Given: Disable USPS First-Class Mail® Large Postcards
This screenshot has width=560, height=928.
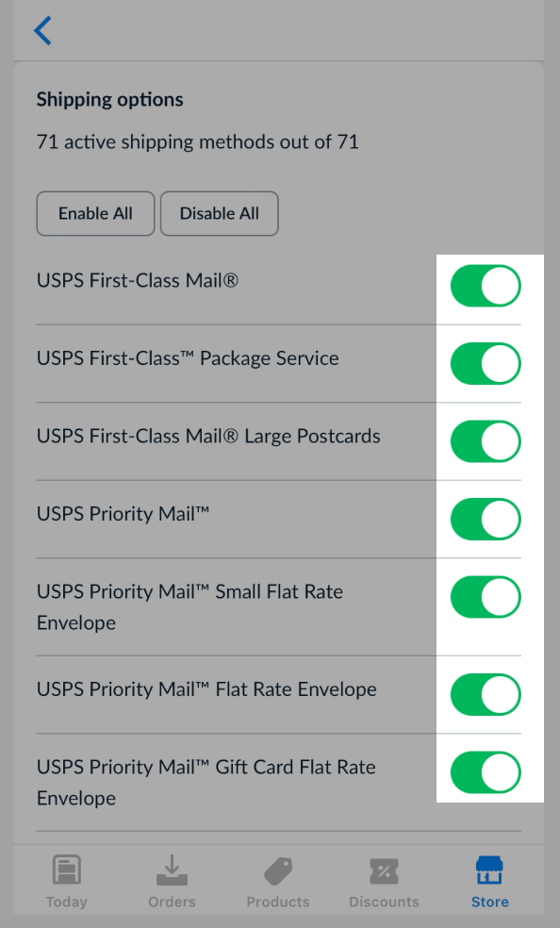Looking at the screenshot, I should click(x=485, y=441).
